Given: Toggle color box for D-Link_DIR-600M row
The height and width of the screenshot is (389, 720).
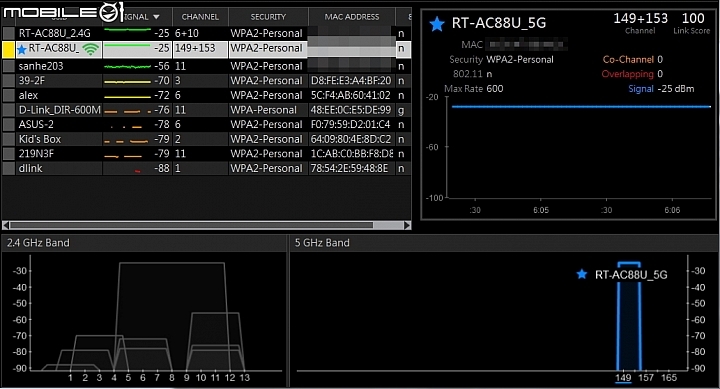Looking at the screenshot, I should coord(9,110).
